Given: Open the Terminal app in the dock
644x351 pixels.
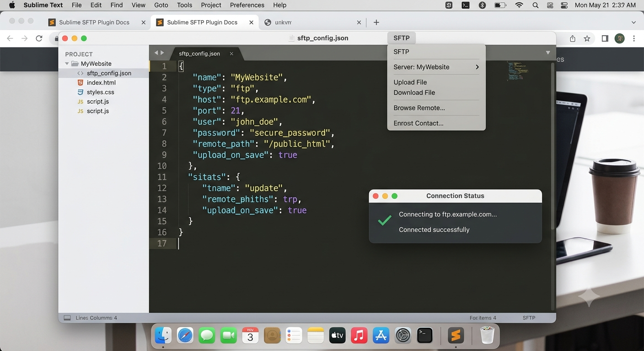Looking at the screenshot, I should coord(425,336).
